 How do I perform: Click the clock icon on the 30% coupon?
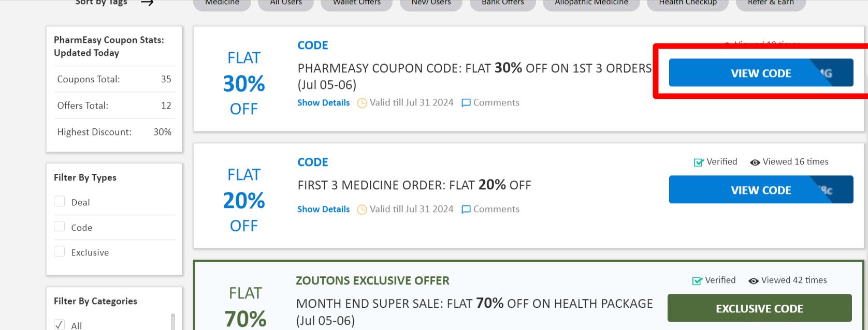tap(362, 103)
